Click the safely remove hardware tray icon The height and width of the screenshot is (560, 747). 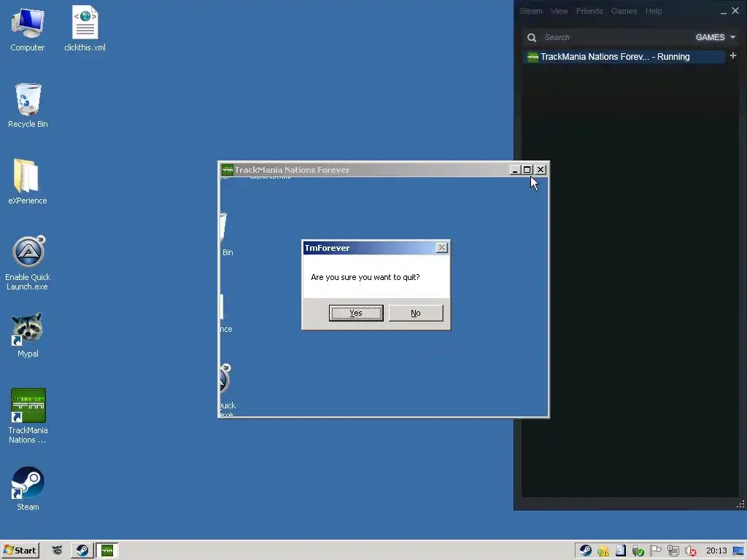point(638,551)
